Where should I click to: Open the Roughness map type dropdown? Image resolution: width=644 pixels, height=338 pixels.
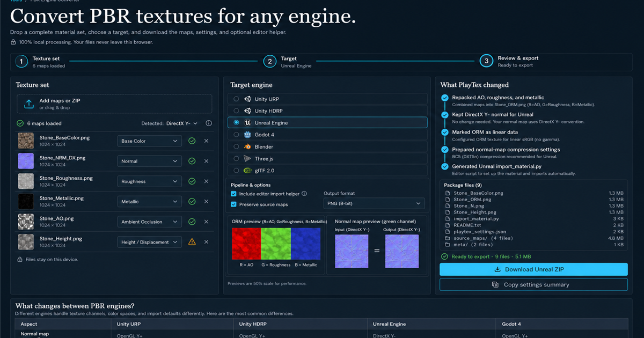coord(149,181)
